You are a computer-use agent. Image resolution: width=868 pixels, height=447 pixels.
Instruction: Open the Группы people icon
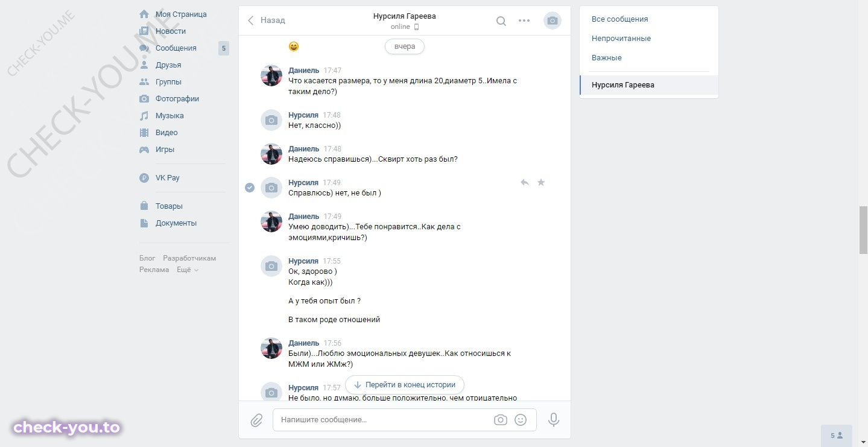click(144, 81)
